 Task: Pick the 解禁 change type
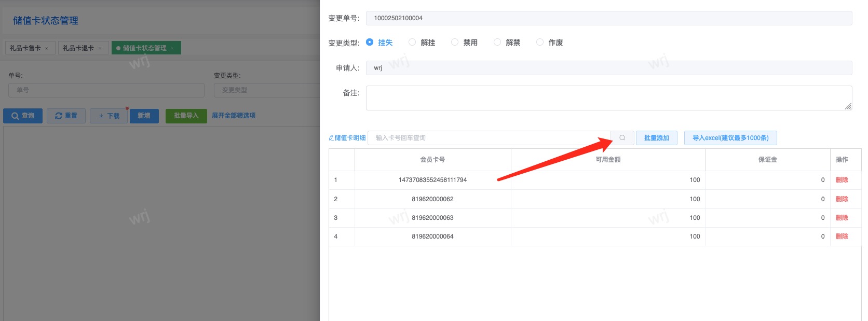(x=497, y=43)
